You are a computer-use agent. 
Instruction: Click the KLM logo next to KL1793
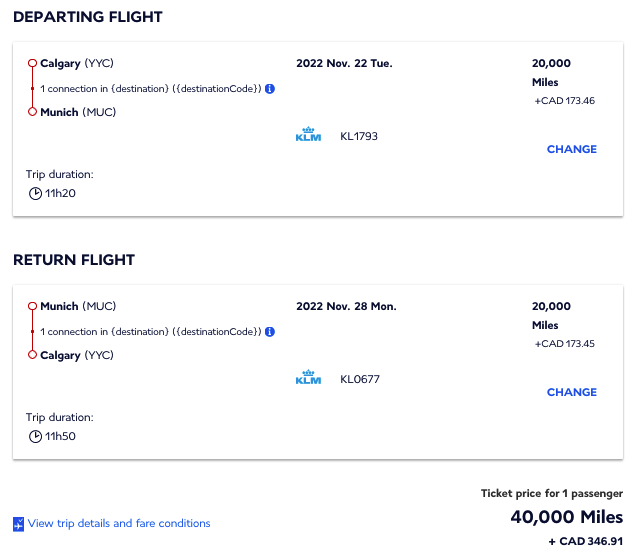[309, 136]
